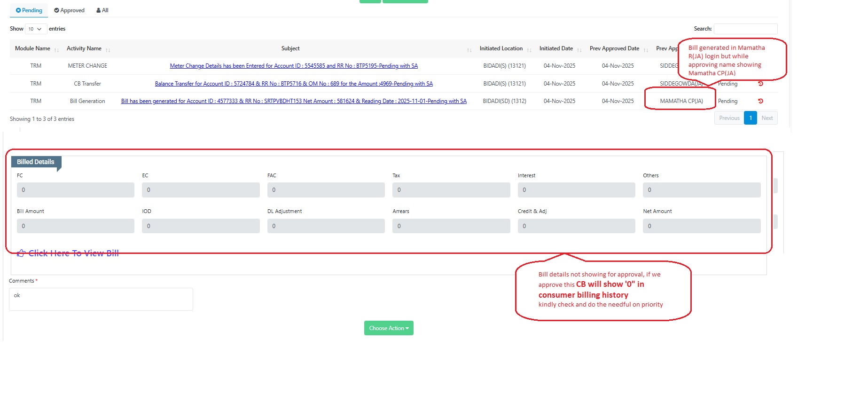Focus the Search input box
Screen dimensions: 868x395
[745, 29]
